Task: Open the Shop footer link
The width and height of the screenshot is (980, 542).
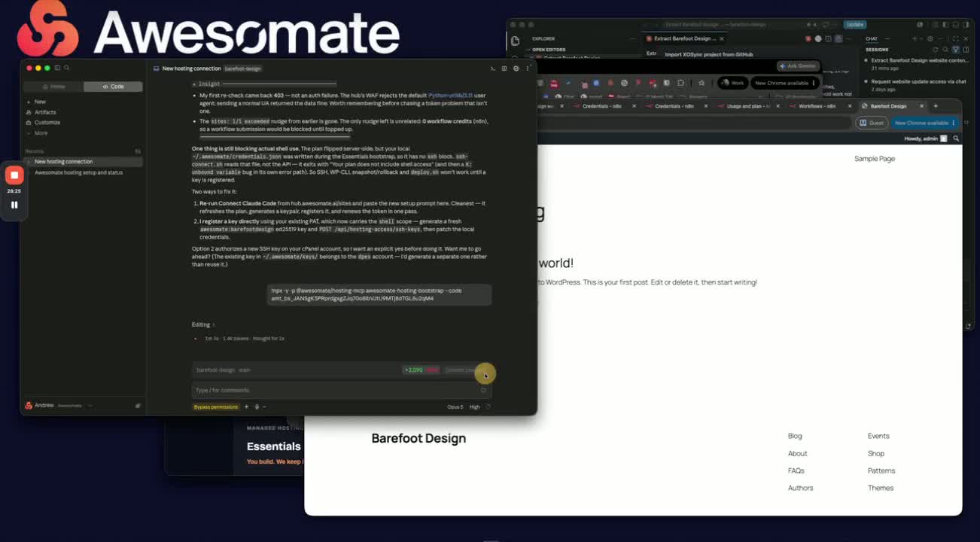Action: pos(876,454)
